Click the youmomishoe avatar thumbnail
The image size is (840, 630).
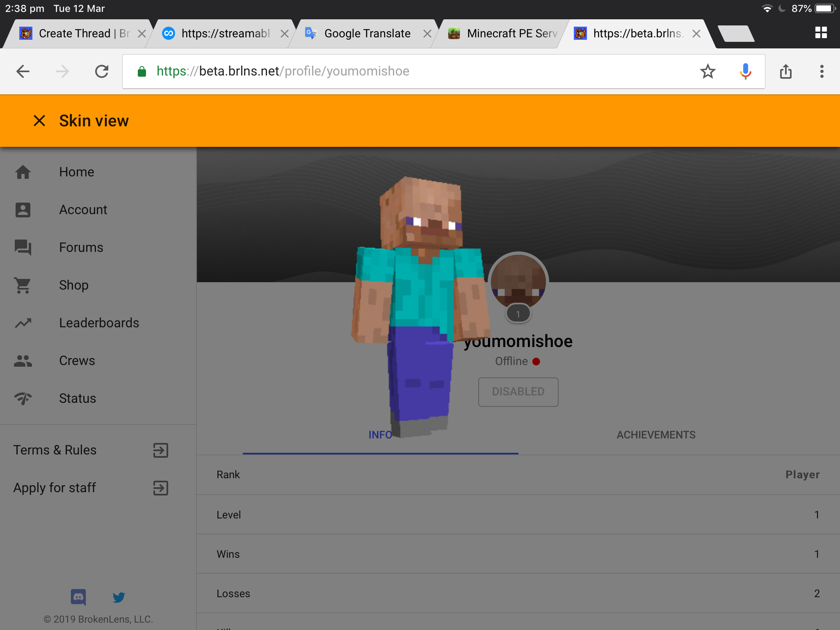[x=518, y=282]
